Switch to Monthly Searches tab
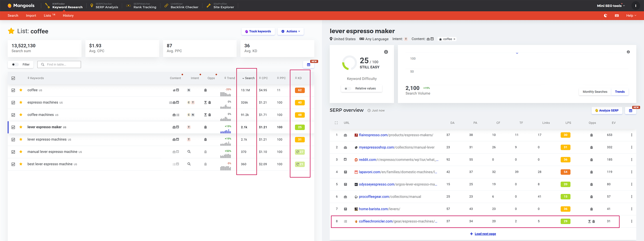 595,92
